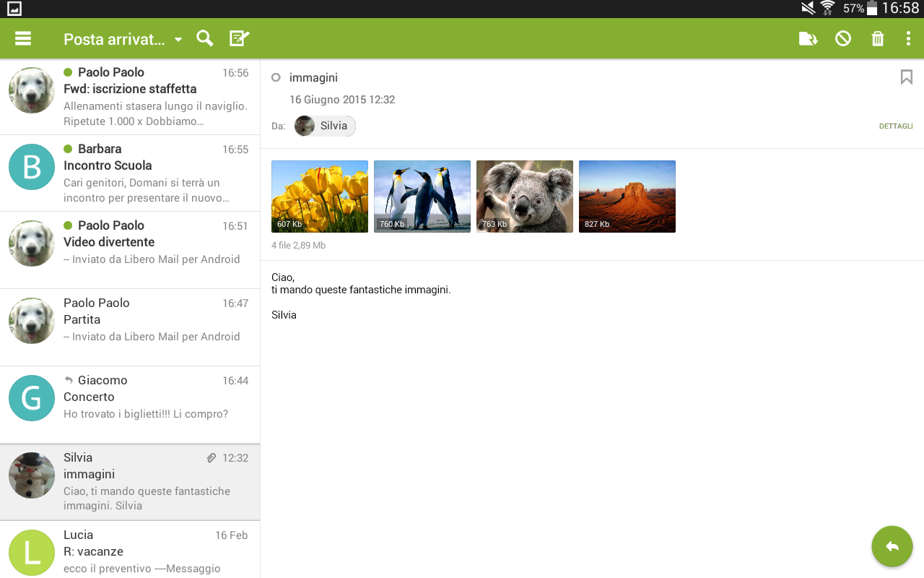
Task: Open the search icon in the toolbar
Action: coord(204,38)
